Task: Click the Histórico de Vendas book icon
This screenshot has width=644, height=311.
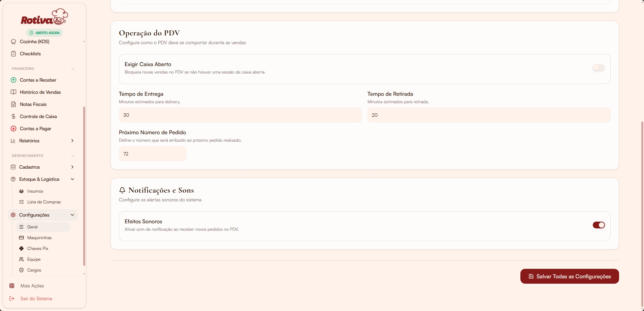Action: click(x=13, y=92)
